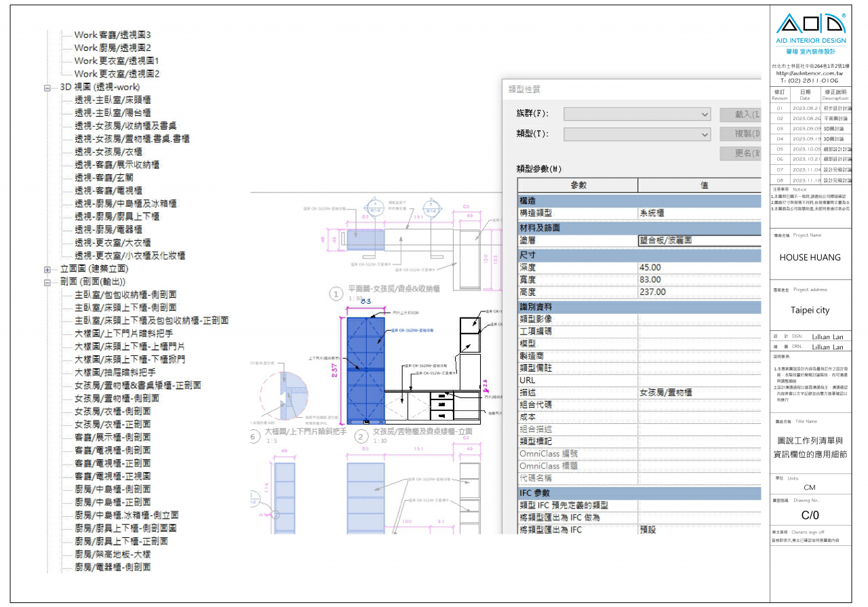Collapse the 3D 視圖 (透視-work) tree node
The image size is (868, 607).
pos(47,87)
